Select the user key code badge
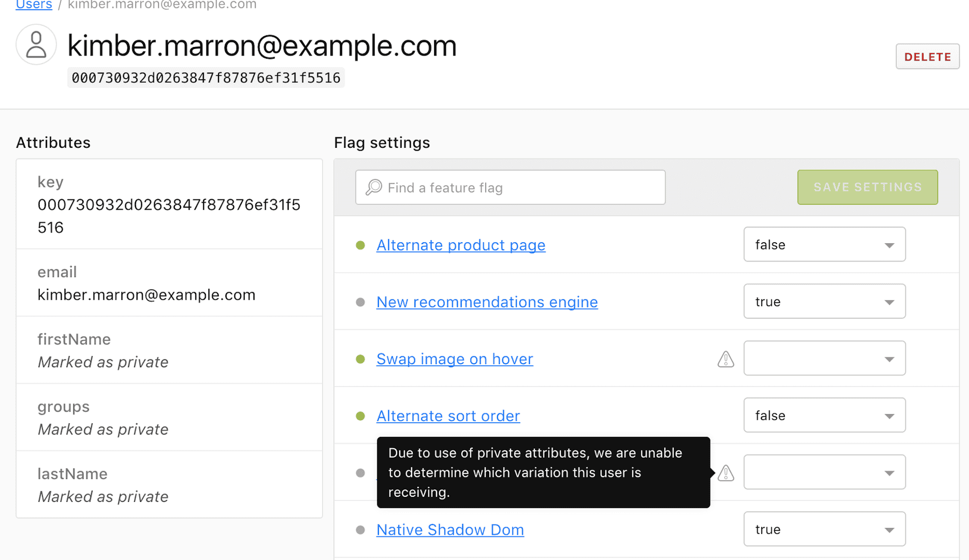Image resolution: width=969 pixels, height=560 pixels. 206,77
